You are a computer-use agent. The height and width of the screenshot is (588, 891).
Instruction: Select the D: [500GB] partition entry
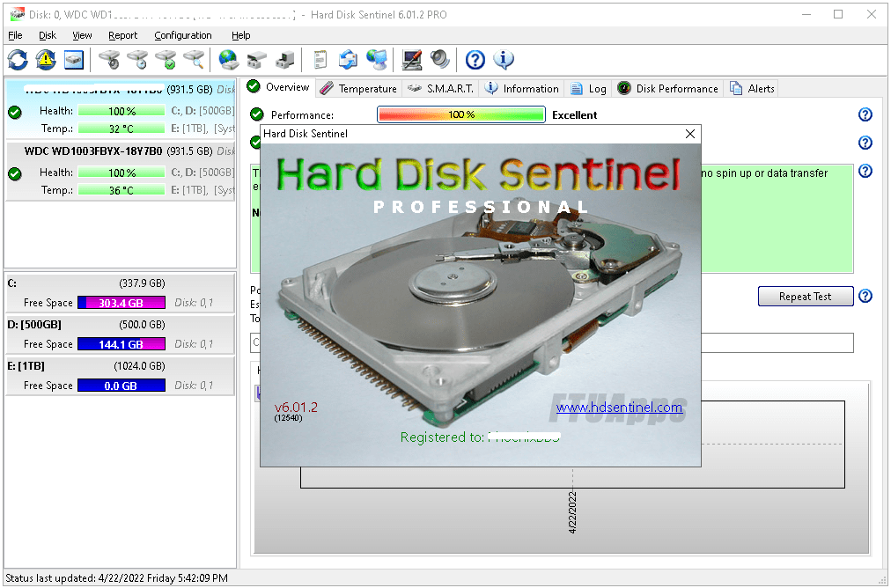click(x=120, y=334)
